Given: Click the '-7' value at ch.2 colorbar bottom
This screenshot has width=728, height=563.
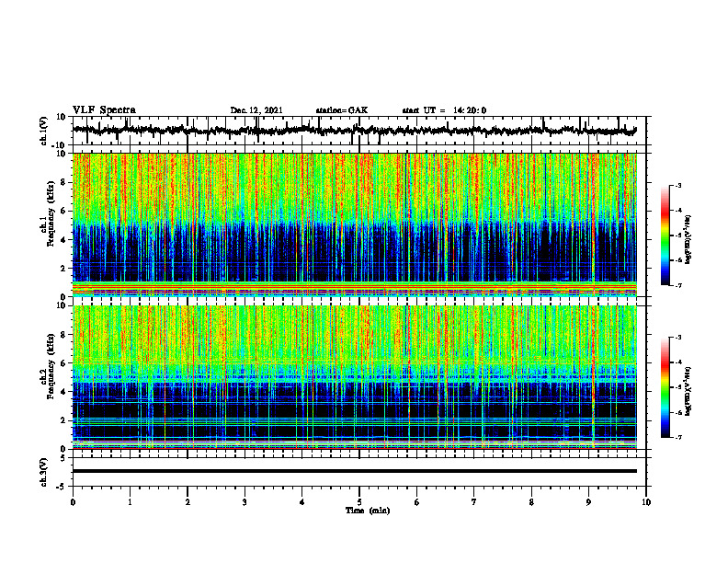Looking at the screenshot, I should 678,437.
